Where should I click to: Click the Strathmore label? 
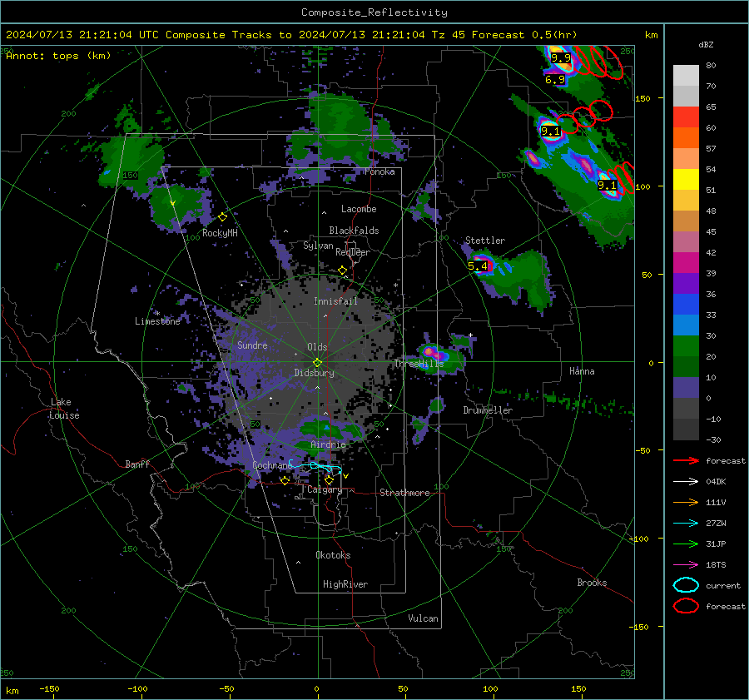pos(404,493)
